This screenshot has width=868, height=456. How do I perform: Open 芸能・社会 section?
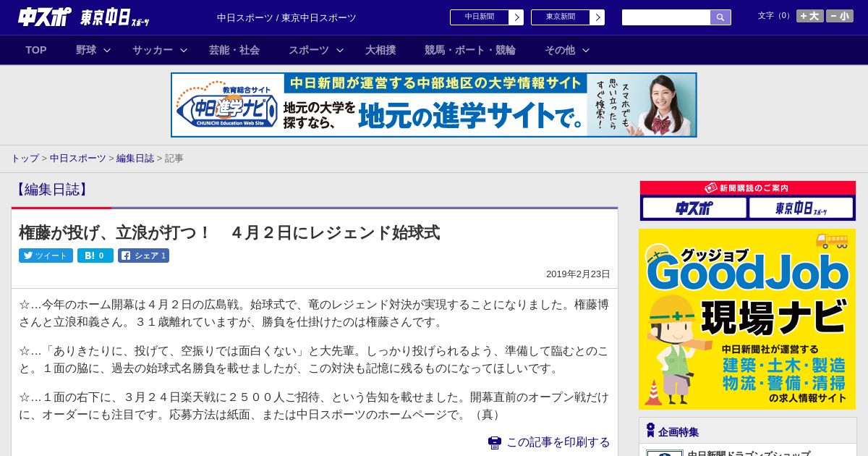coord(234,50)
